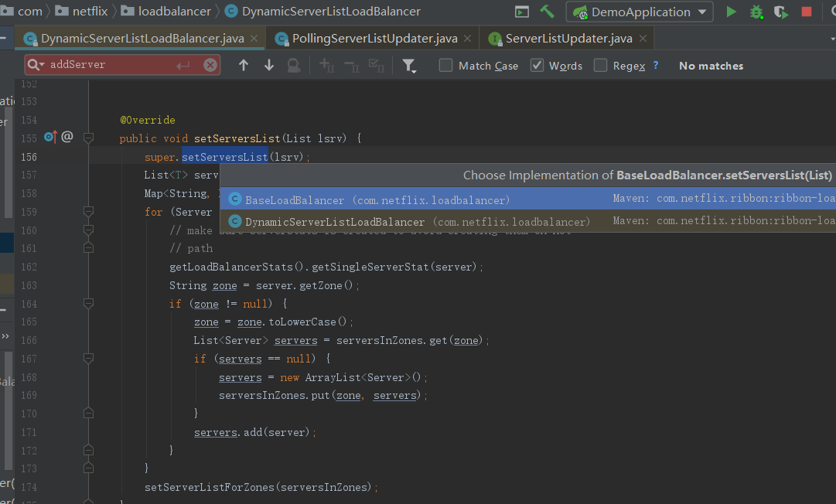Screen dimensions: 836x504
Task: Stop the running application red square
Action: [807, 12]
